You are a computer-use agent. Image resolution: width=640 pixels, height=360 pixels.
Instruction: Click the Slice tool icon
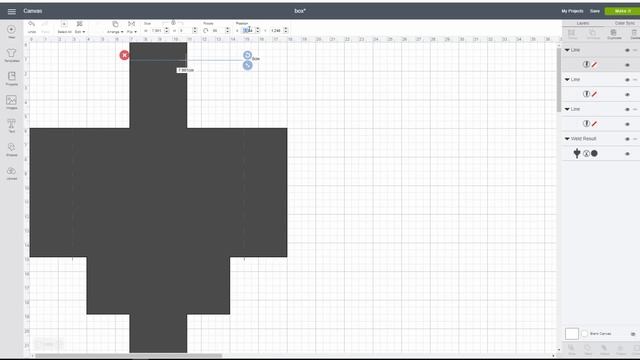click(x=571, y=349)
